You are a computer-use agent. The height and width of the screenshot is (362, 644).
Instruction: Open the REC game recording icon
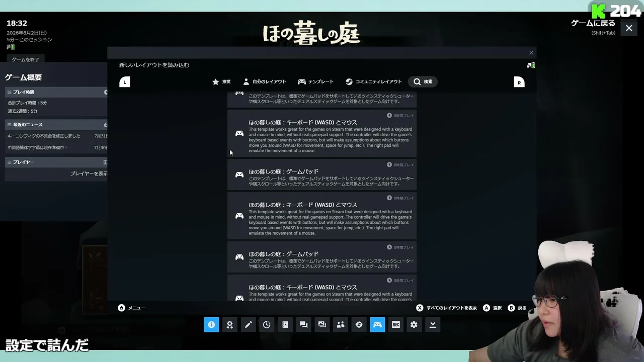pyautogui.click(x=396, y=325)
